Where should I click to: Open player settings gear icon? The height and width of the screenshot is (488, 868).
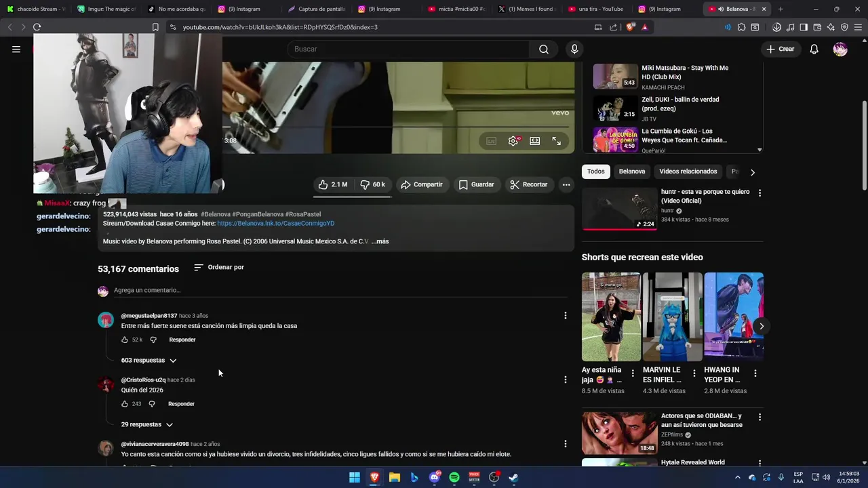(x=513, y=141)
